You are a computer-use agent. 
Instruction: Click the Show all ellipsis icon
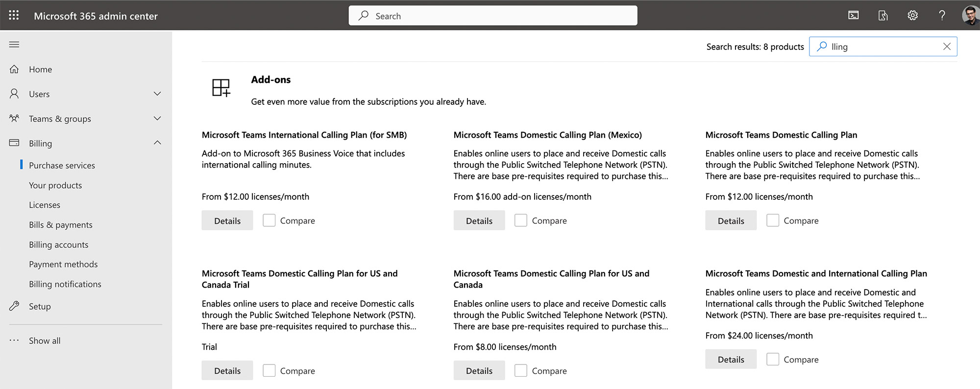coord(14,340)
